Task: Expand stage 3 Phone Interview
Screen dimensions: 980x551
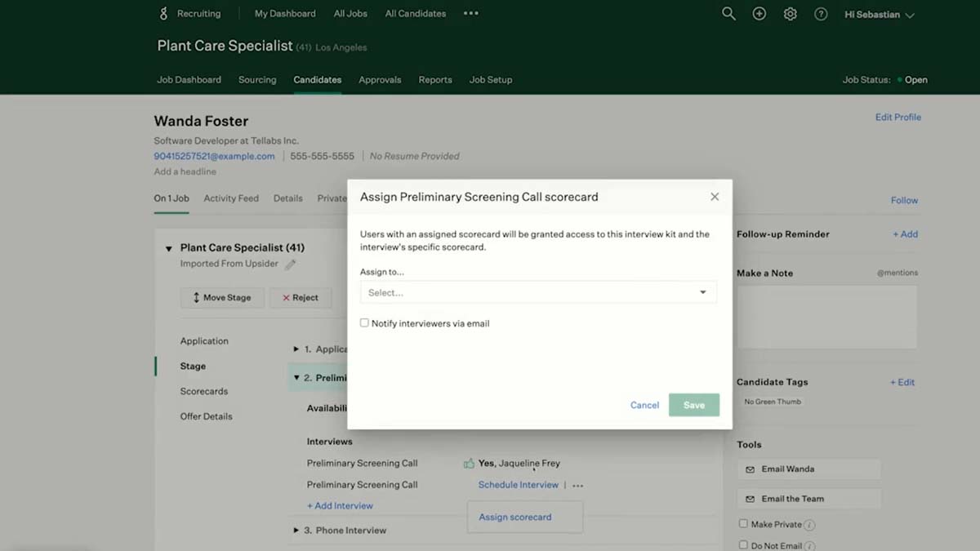Action: coord(296,531)
